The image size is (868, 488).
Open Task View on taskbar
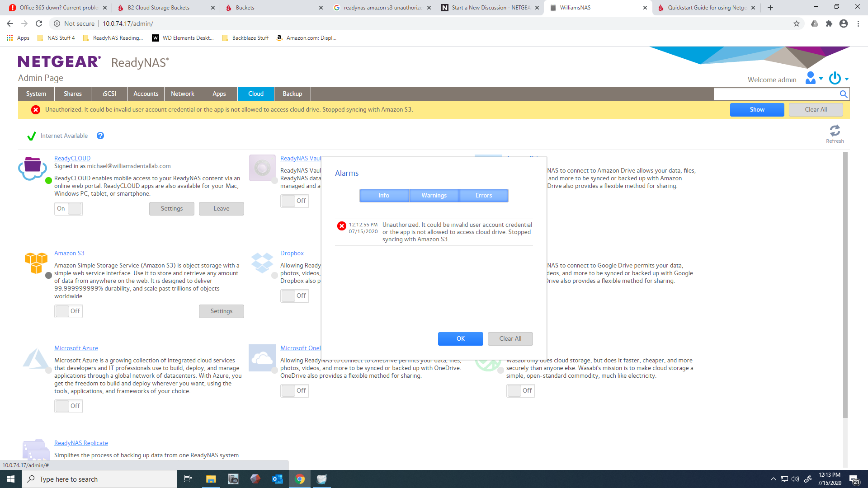188,479
